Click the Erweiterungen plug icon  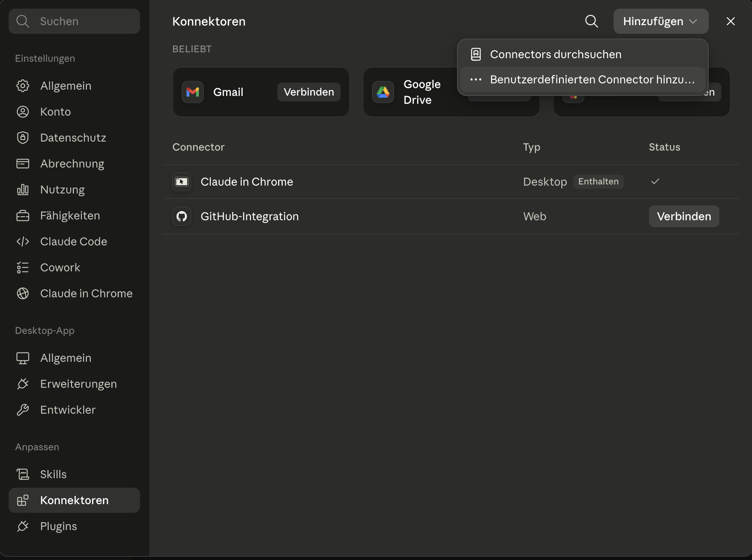click(x=23, y=384)
